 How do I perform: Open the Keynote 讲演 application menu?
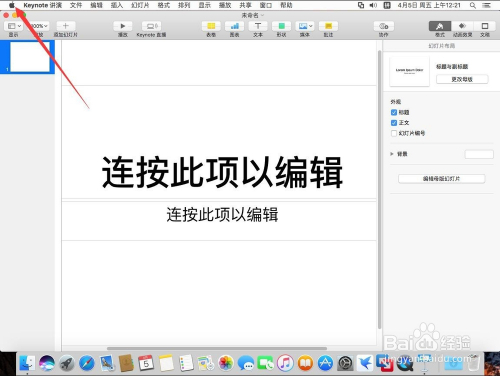(x=43, y=5)
